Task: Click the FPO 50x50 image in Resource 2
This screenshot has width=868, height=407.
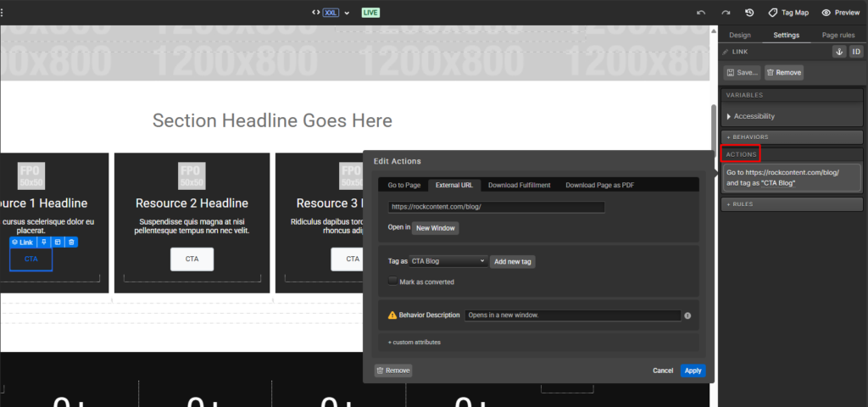Action: 192,176
